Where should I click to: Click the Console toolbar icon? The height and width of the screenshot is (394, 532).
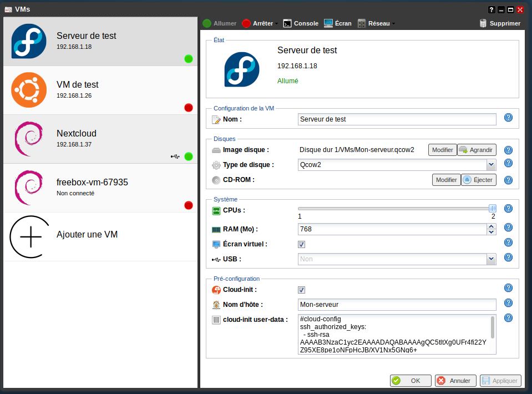(x=287, y=23)
